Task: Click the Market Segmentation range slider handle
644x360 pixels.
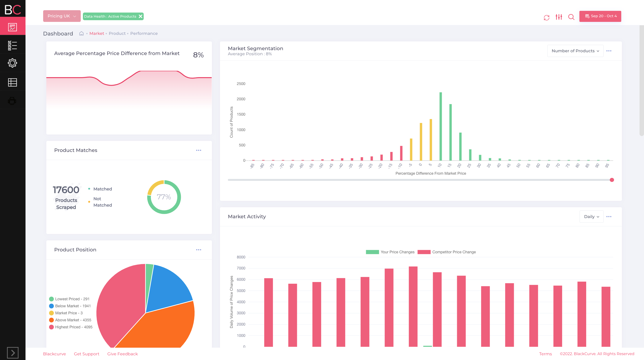Action: [x=612, y=180]
